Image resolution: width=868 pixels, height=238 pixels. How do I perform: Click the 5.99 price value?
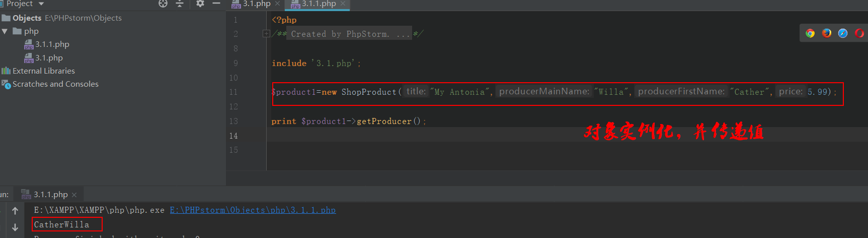(817, 92)
